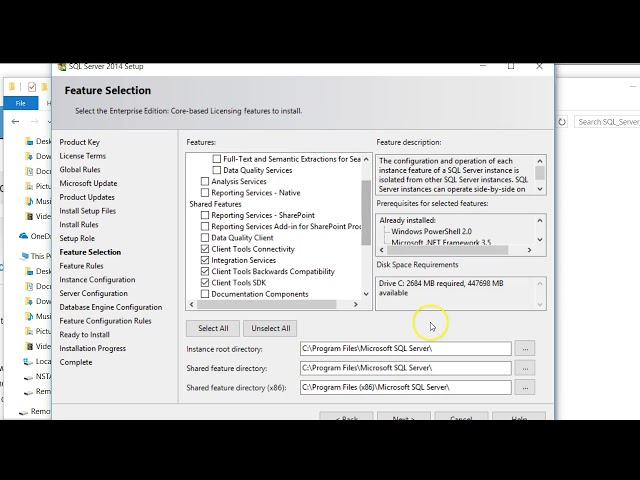The image size is (640, 480).
Task: Click features list scroll down arrow
Action: coord(366,294)
